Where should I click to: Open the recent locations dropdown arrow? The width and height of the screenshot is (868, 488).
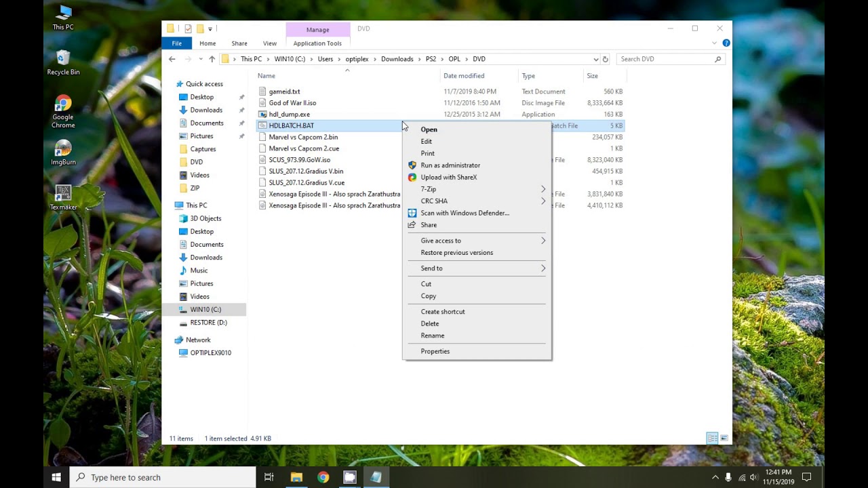click(201, 59)
